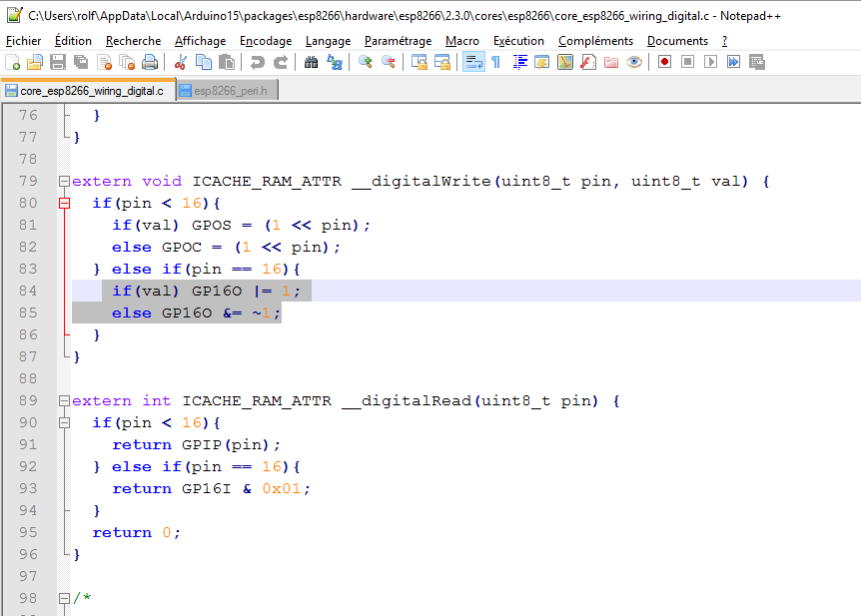
Task: Click the Undo arrow icon
Action: point(258,62)
